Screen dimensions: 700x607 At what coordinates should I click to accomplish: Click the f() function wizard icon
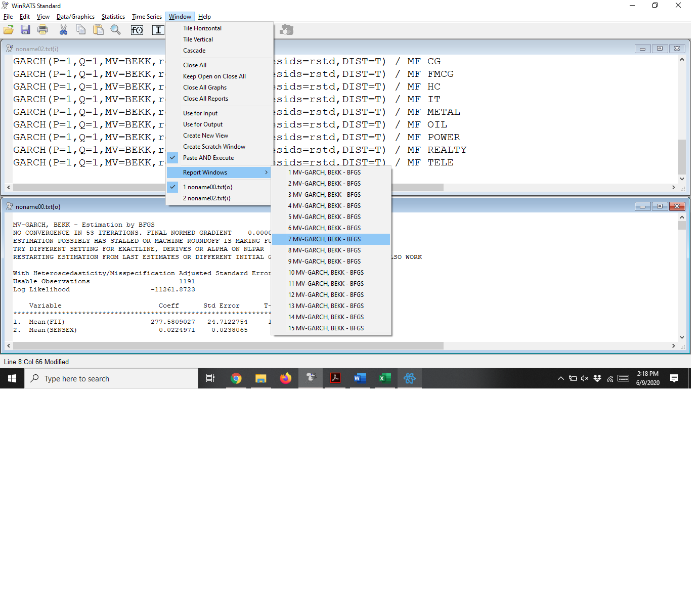click(137, 30)
